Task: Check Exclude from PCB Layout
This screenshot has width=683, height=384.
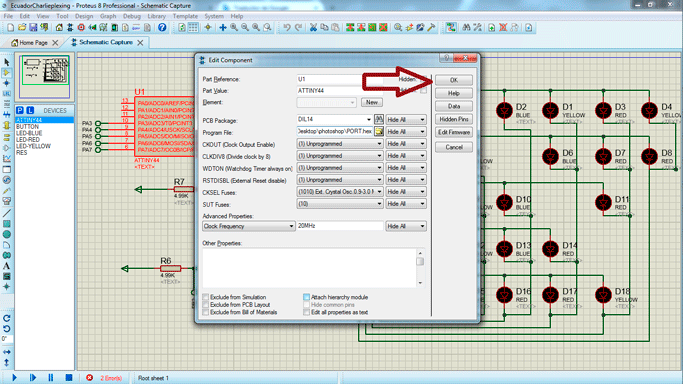Action: point(206,305)
